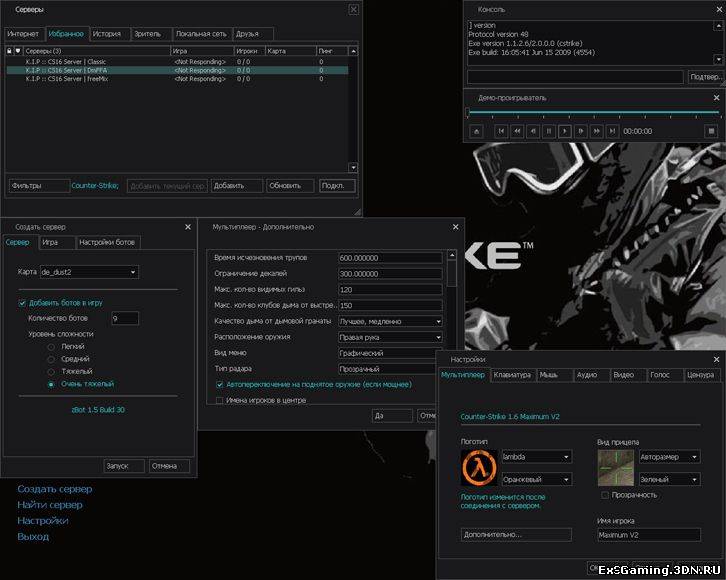Open the 'Зеленый' crosshair color dropdown

pyautogui.click(x=670, y=480)
